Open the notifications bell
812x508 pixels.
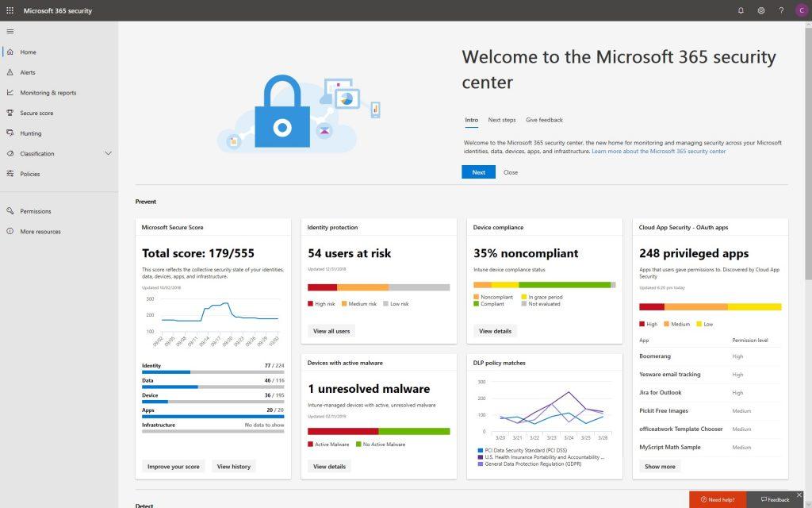point(741,10)
